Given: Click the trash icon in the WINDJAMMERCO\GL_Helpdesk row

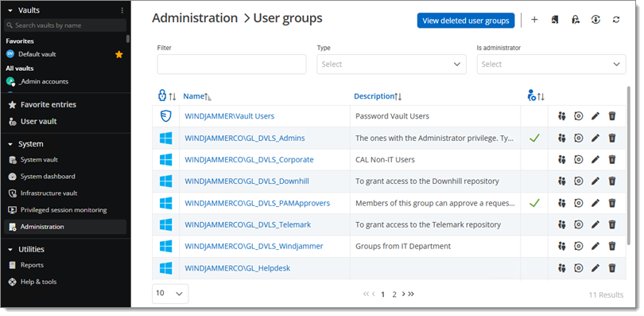Looking at the screenshot, I should click(x=612, y=268).
